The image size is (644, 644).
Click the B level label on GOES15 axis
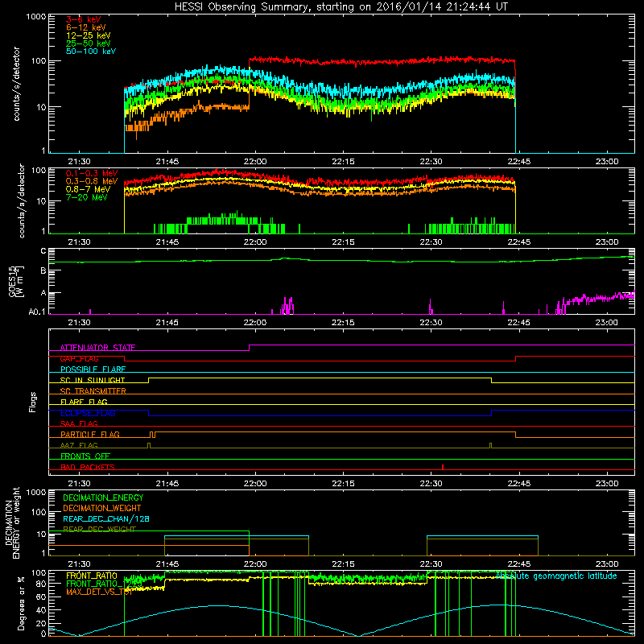point(43,270)
